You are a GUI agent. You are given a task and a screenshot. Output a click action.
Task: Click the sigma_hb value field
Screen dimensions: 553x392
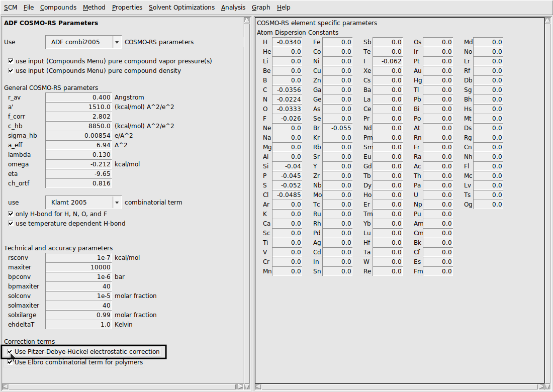(78, 136)
